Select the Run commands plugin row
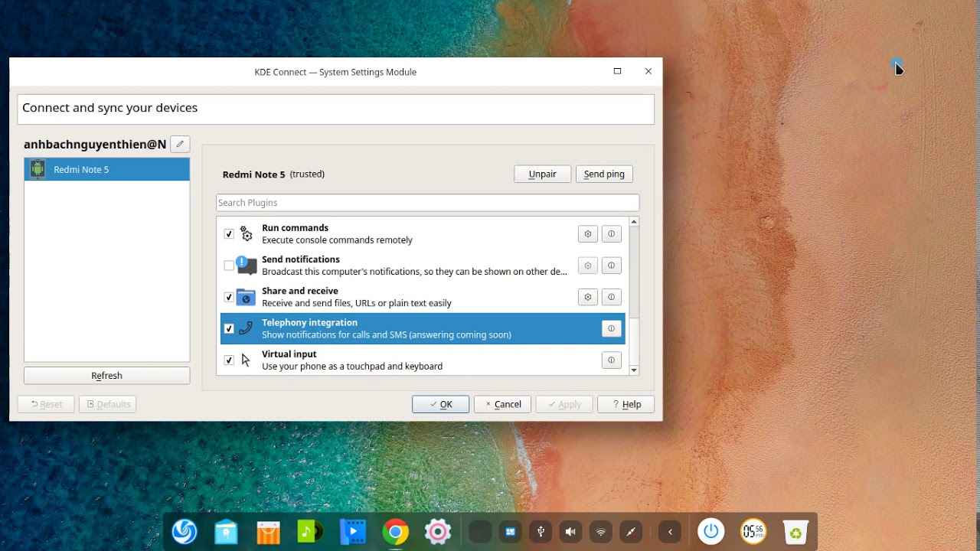Screen dimensions: 980x551 coord(423,234)
